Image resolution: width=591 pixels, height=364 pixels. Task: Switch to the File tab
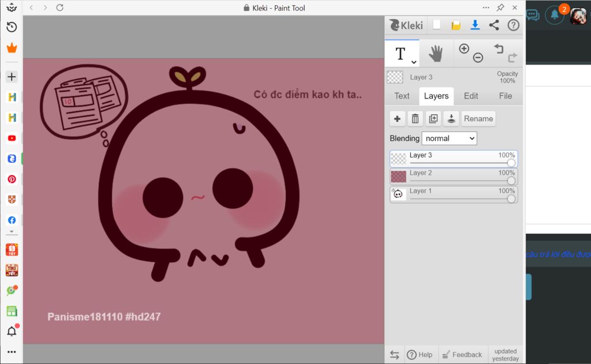pyautogui.click(x=506, y=96)
